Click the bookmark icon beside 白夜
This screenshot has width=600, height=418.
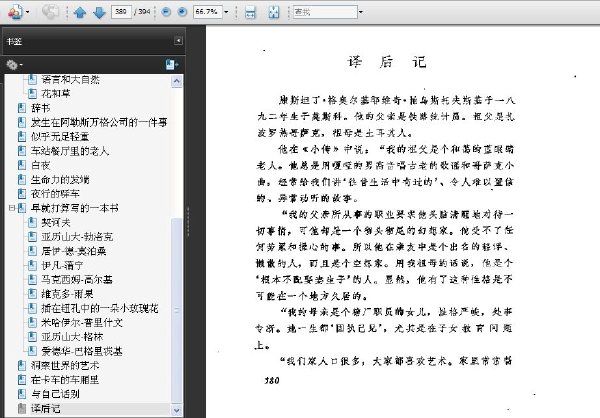coord(22,165)
